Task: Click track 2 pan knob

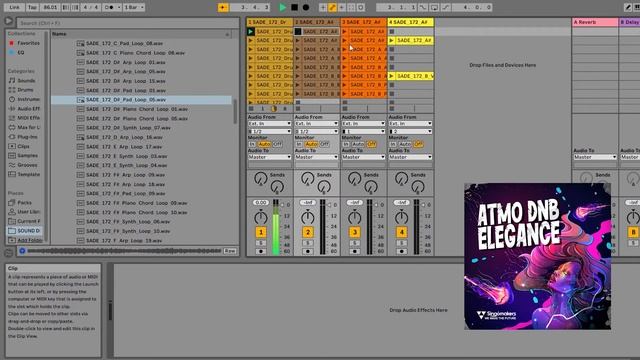Action: (x=307, y=218)
